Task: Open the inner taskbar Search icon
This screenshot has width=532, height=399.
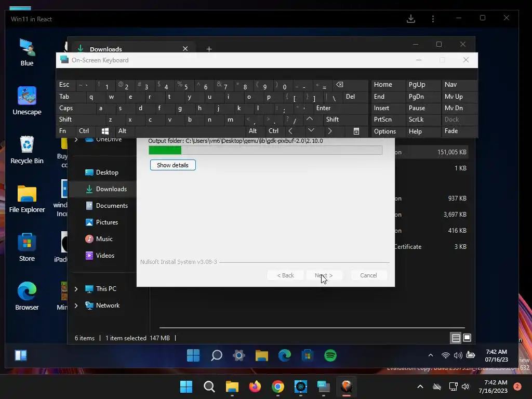Action: click(216, 355)
